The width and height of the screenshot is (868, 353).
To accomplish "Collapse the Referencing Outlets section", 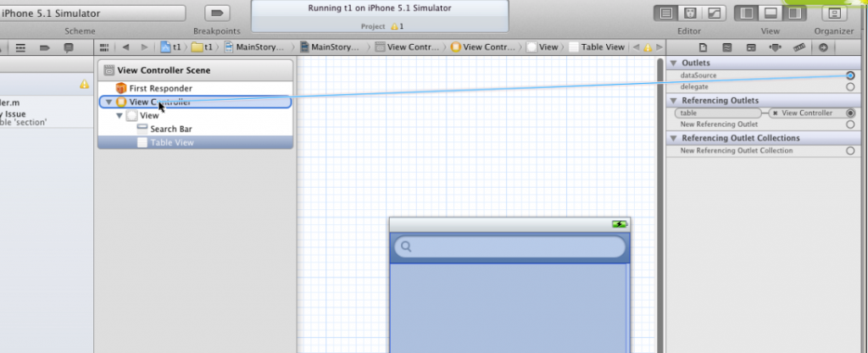I will tap(674, 101).
